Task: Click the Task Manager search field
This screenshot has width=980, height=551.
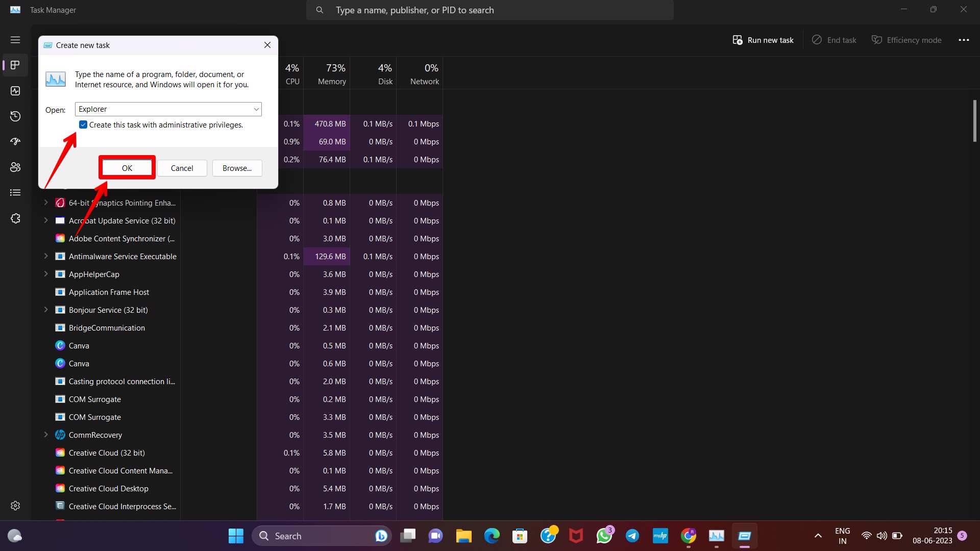Action: 490,10
